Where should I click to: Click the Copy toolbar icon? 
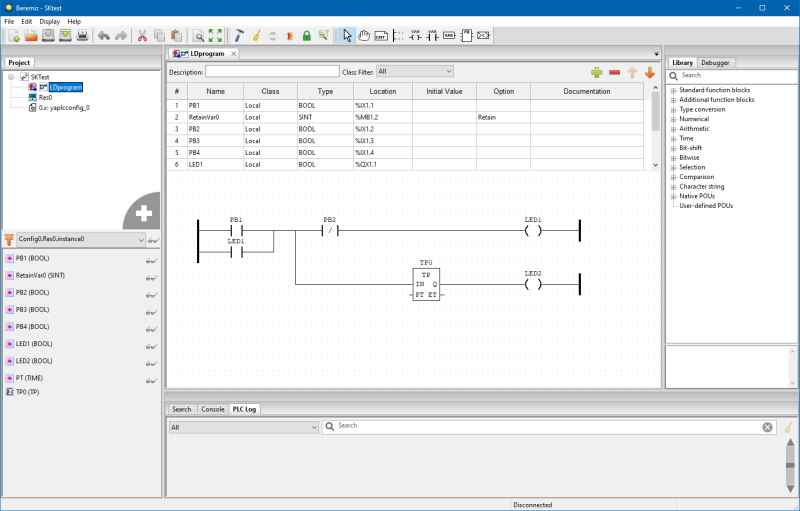coord(159,36)
